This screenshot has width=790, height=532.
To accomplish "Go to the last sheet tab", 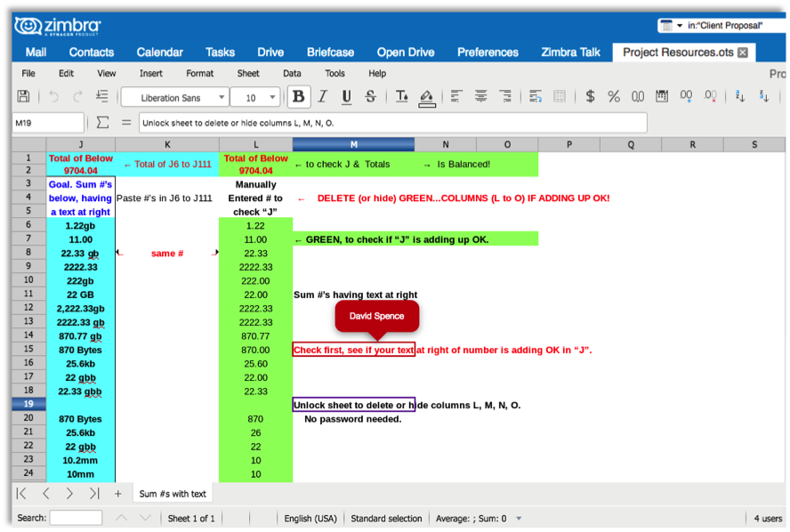I will [94, 494].
